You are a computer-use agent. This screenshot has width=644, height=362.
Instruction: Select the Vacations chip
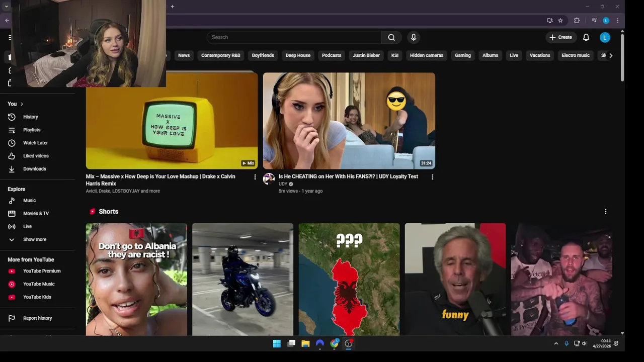point(540,55)
